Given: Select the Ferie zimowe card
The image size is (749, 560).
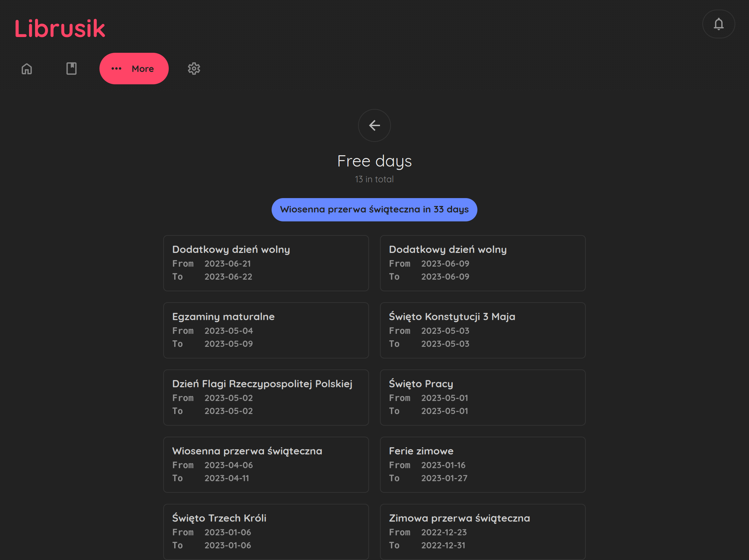Looking at the screenshot, I should [x=483, y=464].
